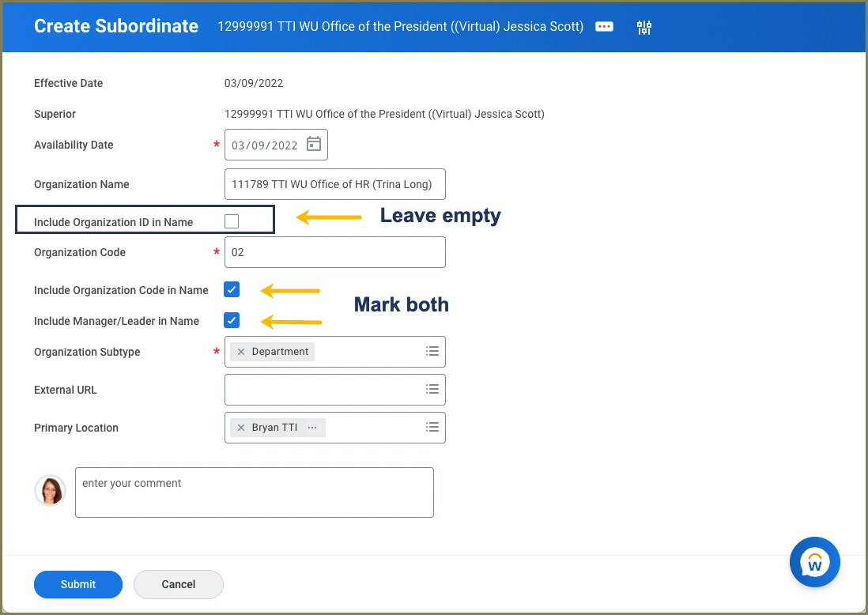The image size is (868, 615).
Task: Open External URL prompt list
Action: (432, 389)
